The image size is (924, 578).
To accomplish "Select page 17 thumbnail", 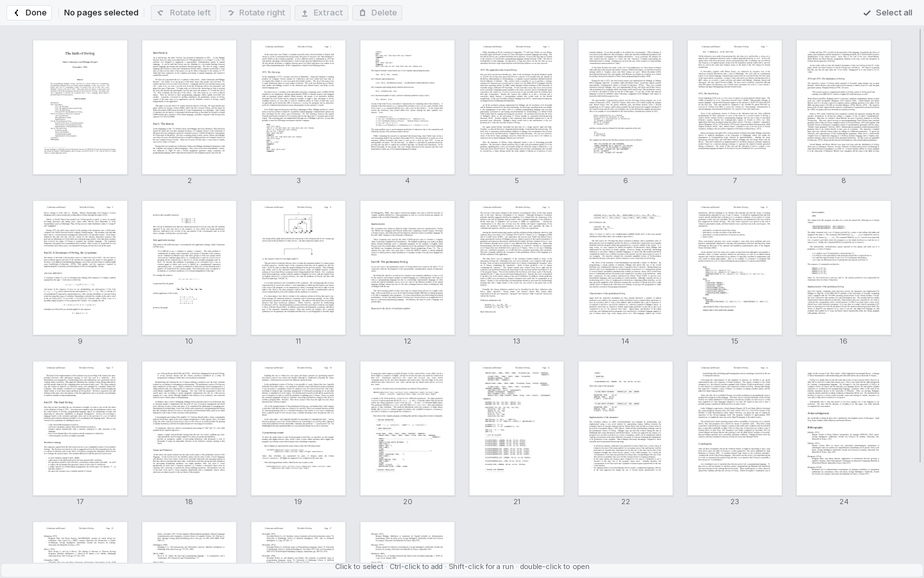I will point(80,428).
